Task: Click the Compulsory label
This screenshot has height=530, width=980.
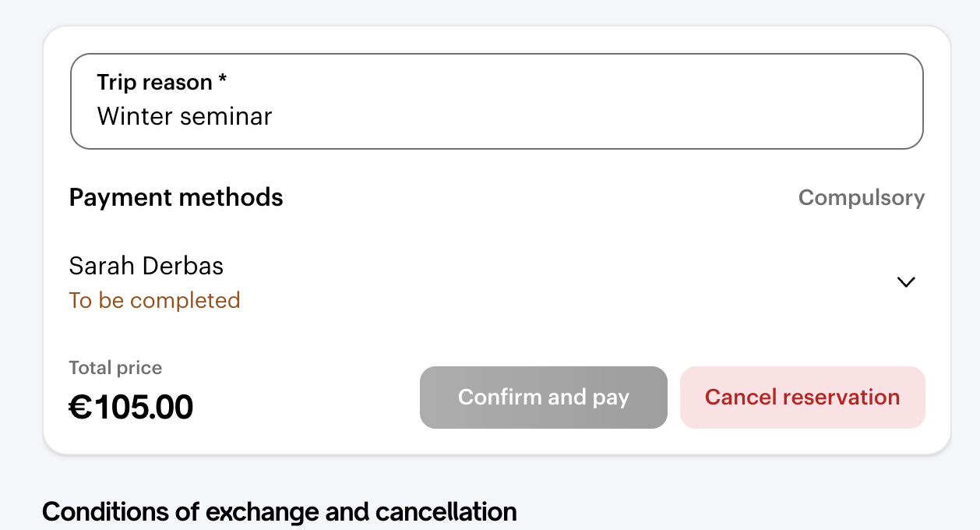Action: click(861, 198)
